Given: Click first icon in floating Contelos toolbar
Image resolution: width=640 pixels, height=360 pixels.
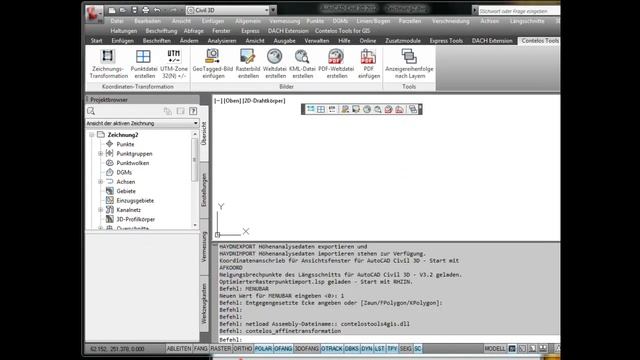Looking at the screenshot, I should click(311, 109).
